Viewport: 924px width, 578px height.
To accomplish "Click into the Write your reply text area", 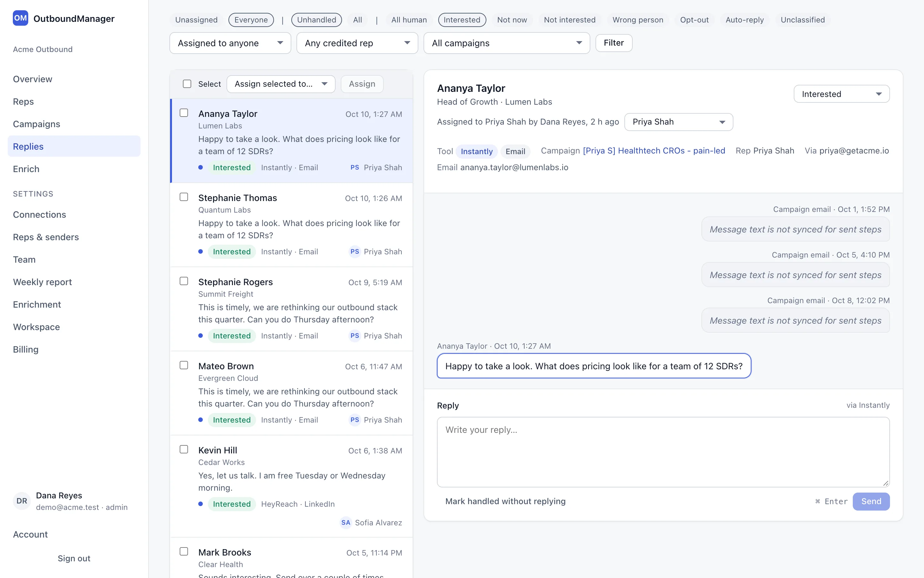I will (x=663, y=452).
